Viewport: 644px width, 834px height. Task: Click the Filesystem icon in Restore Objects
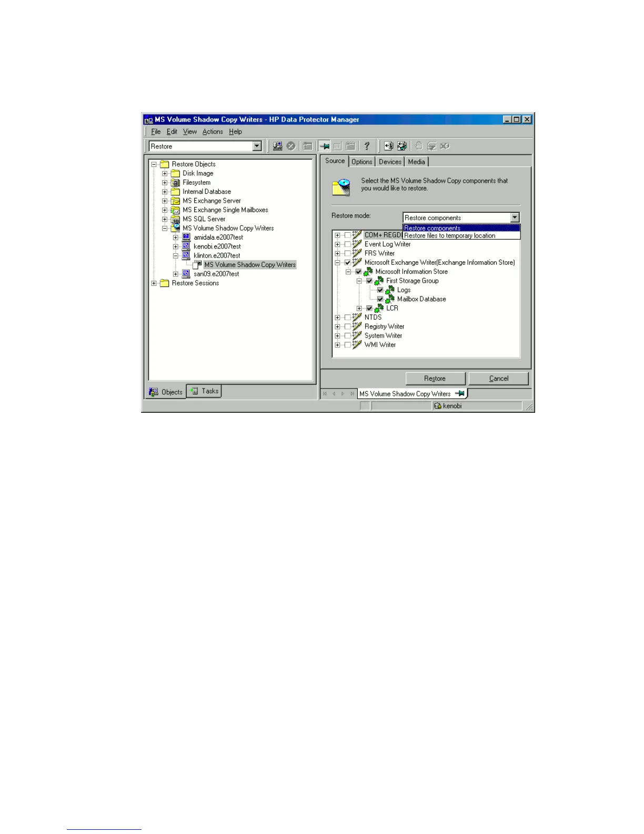pos(176,183)
